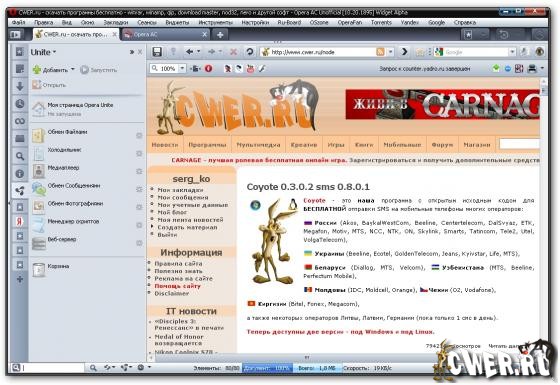Click the magnifier search icon in sidebar

point(20,156)
